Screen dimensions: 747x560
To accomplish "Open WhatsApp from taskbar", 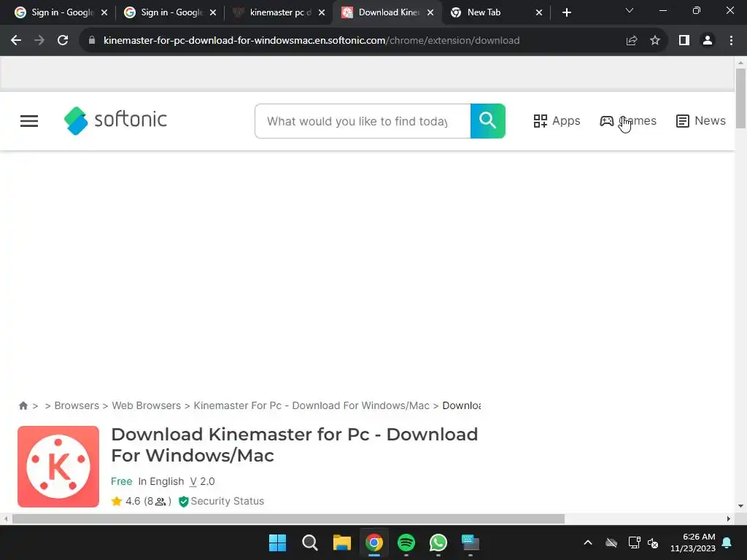I will pyautogui.click(x=438, y=542).
